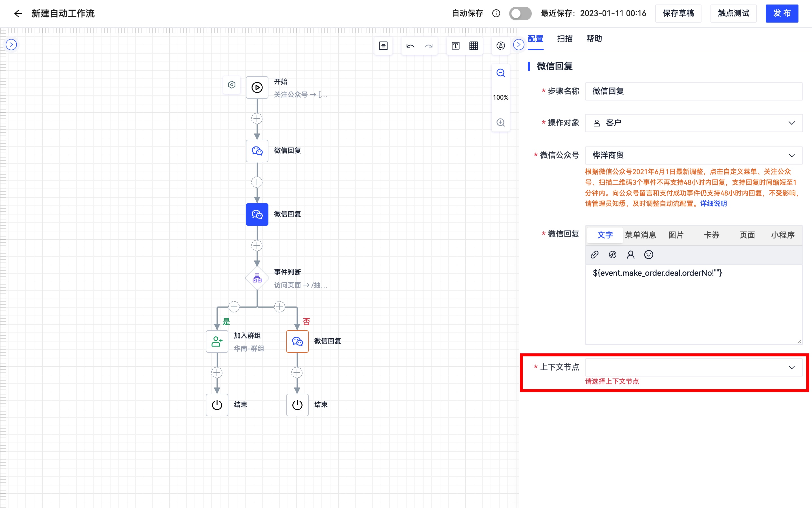Click the undo arrow icon
Image resolution: width=812 pixels, height=508 pixels.
pos(410,46)
